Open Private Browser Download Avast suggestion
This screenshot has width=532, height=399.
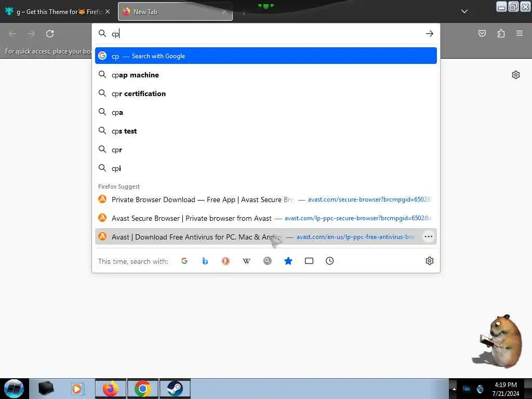pyautogui.click(x=265, y=199)
